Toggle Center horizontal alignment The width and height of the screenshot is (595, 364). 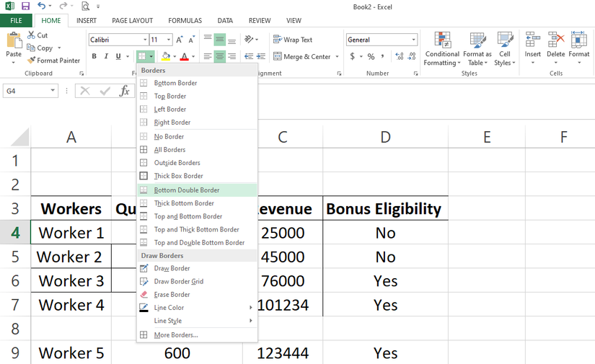pyautogui.click(x=220, y=56)
